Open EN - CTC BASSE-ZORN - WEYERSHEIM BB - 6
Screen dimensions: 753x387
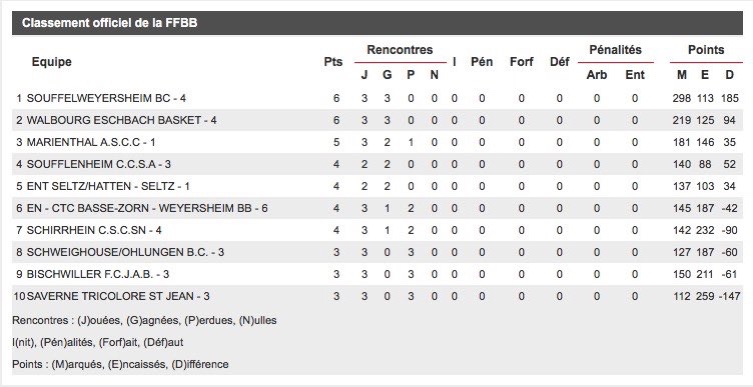(x=147, y=208)
